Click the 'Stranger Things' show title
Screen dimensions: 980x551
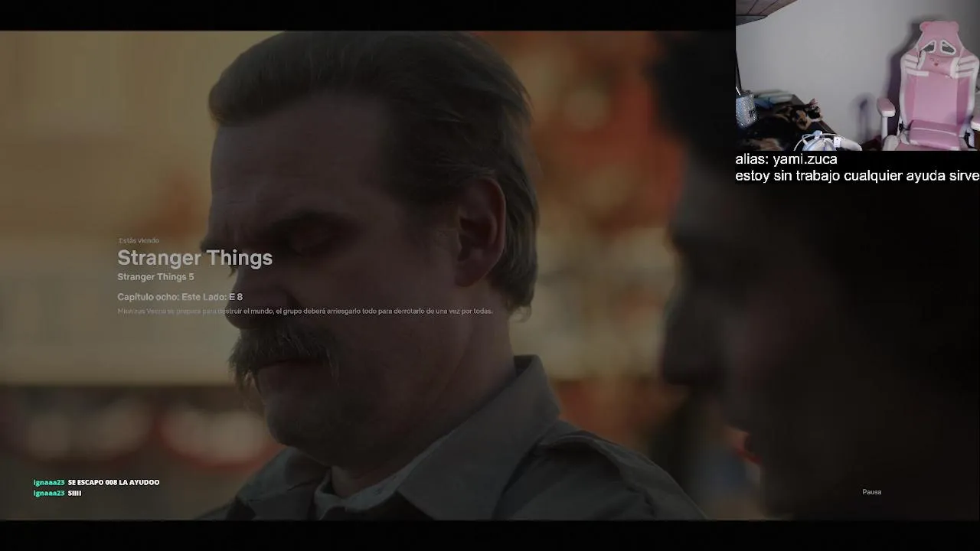[194, 258]
